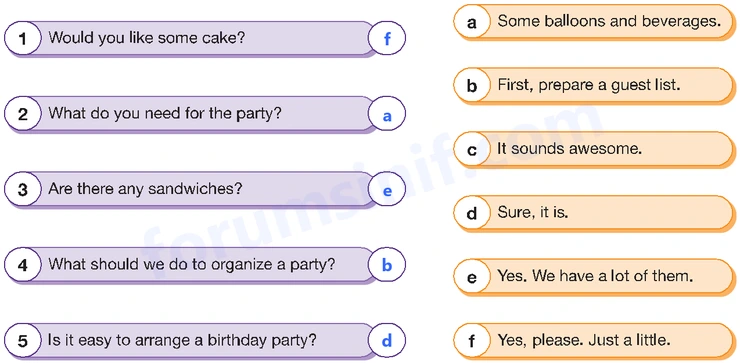Select answer 'Sure, it is.'
The image size is (740, 363).
533,212
